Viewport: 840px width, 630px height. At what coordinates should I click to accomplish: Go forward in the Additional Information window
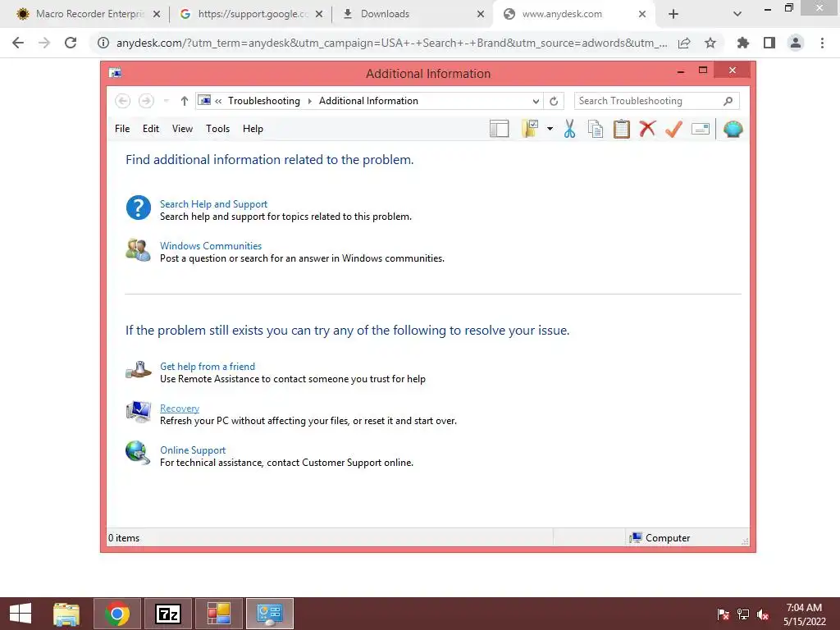click(146, 101)
